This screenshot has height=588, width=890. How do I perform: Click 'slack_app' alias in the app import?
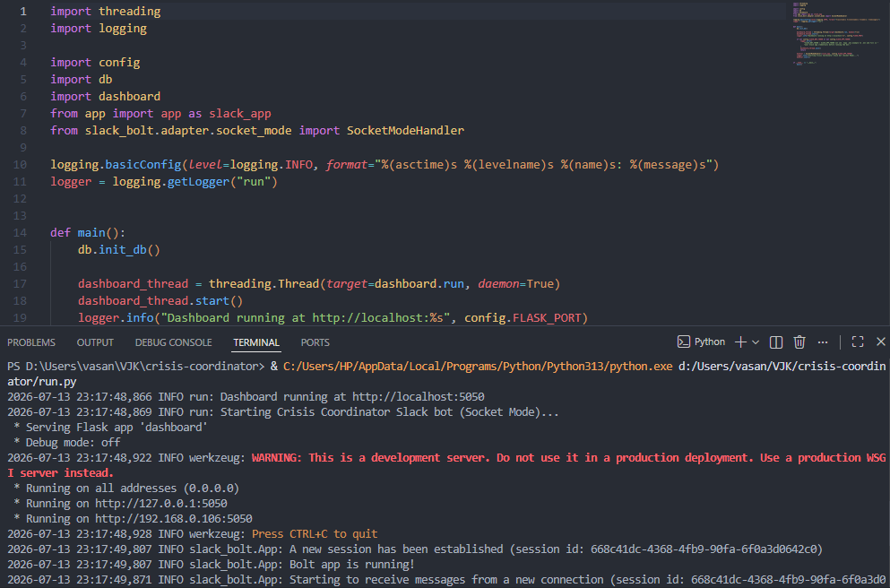[x=240, y=114]
